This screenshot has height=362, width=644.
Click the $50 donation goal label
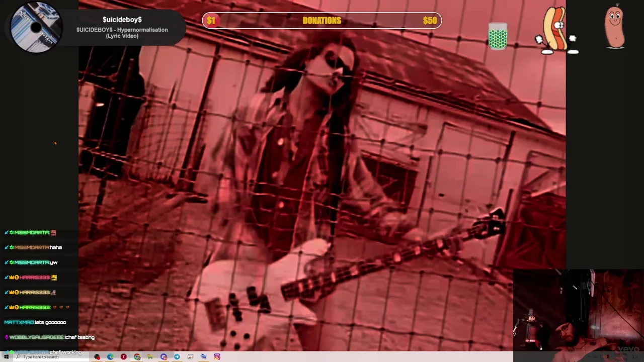(430, 21)
